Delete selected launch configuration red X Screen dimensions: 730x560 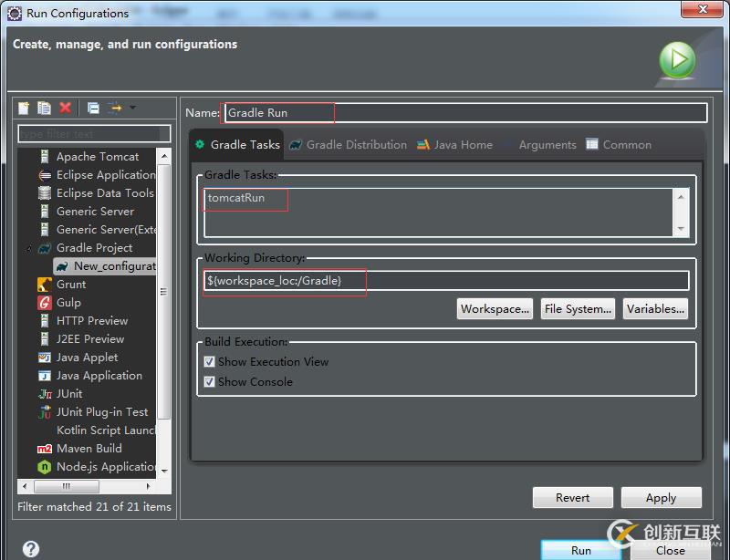(x=65, y=108)
